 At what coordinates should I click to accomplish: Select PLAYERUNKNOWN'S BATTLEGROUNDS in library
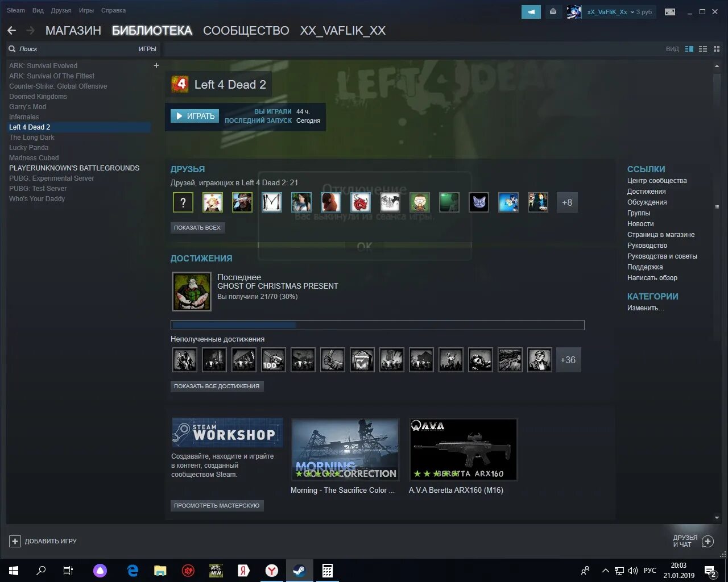pos(74,168)
